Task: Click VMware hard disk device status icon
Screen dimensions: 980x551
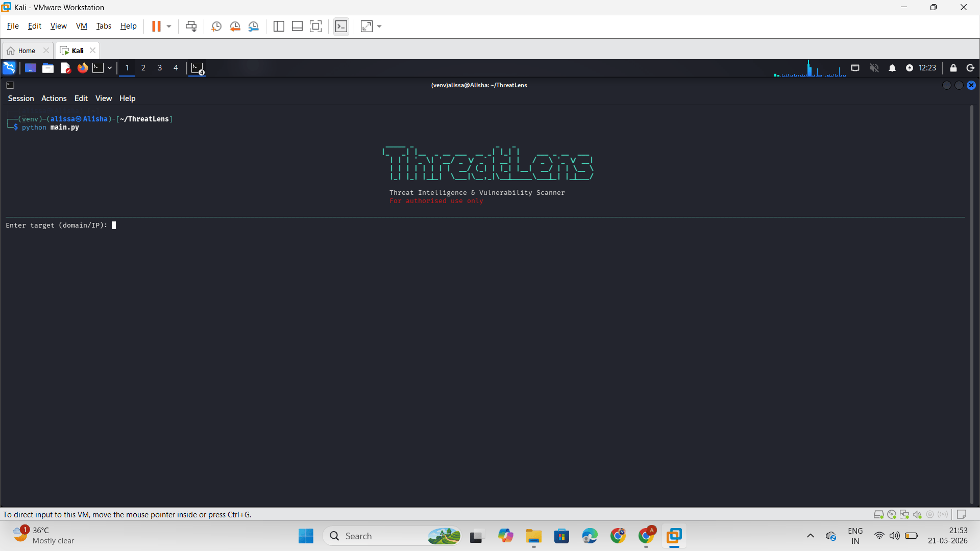Action: [878, 514]
